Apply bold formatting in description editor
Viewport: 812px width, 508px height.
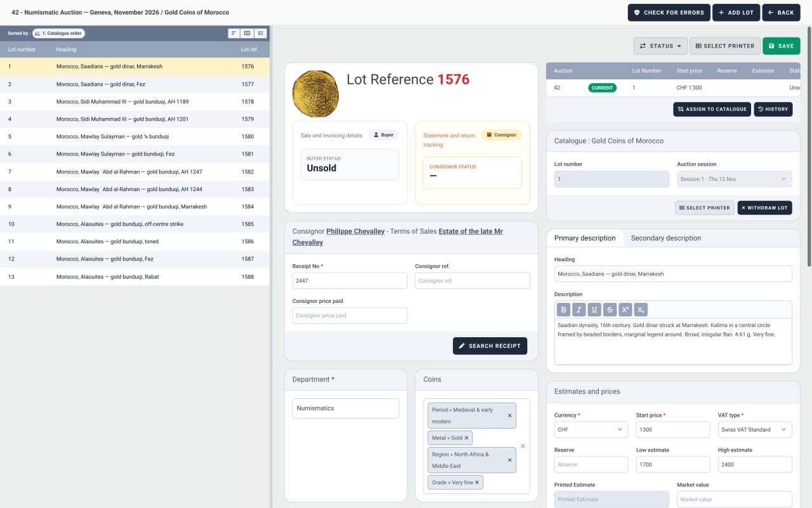point(563,309)
